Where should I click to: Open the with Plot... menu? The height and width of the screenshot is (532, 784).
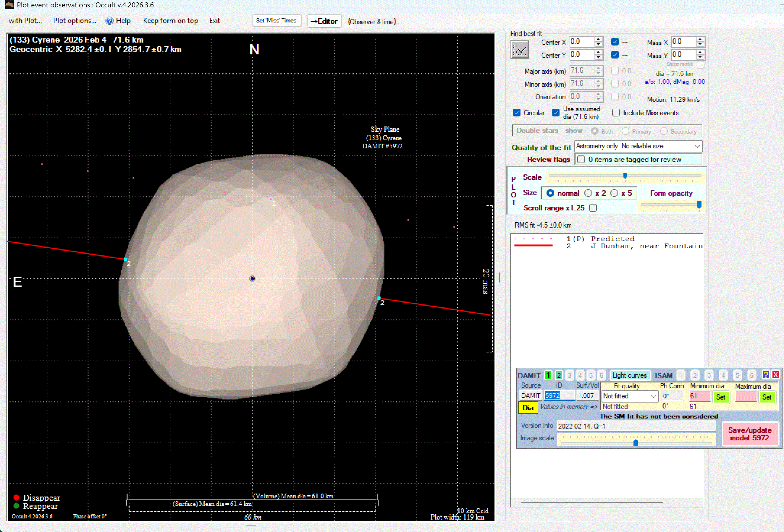(25, 21)
